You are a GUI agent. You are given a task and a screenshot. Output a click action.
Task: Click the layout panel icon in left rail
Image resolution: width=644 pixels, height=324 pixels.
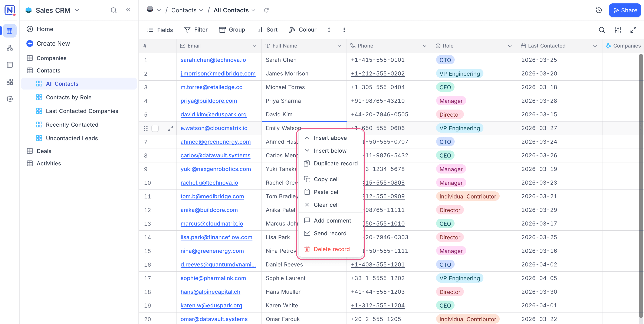[10, 65]
